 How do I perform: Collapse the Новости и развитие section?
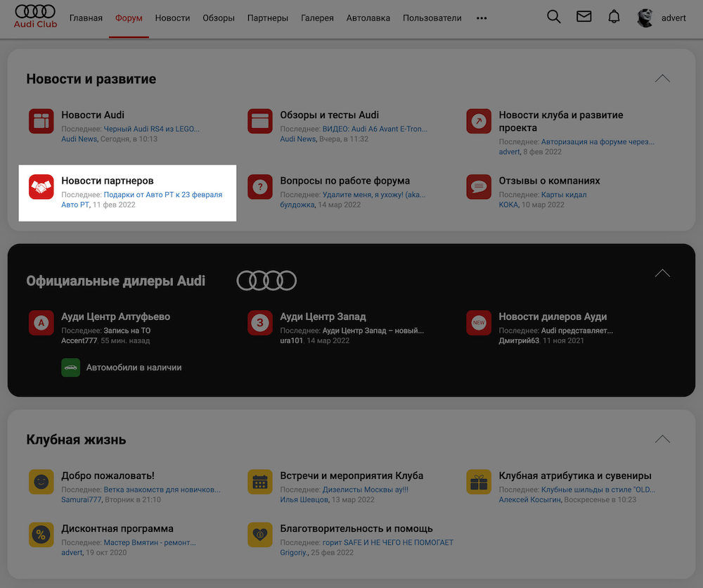[662, 79]
